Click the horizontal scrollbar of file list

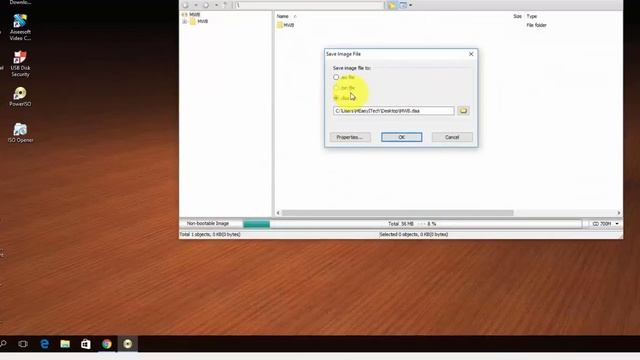(x=397, y=213)
